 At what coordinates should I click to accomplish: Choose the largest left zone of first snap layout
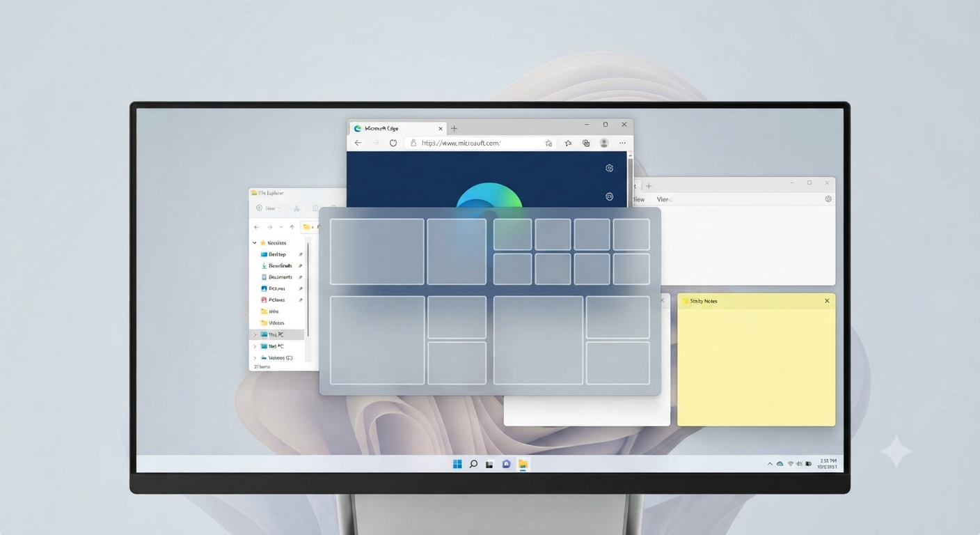pos(377,251)
